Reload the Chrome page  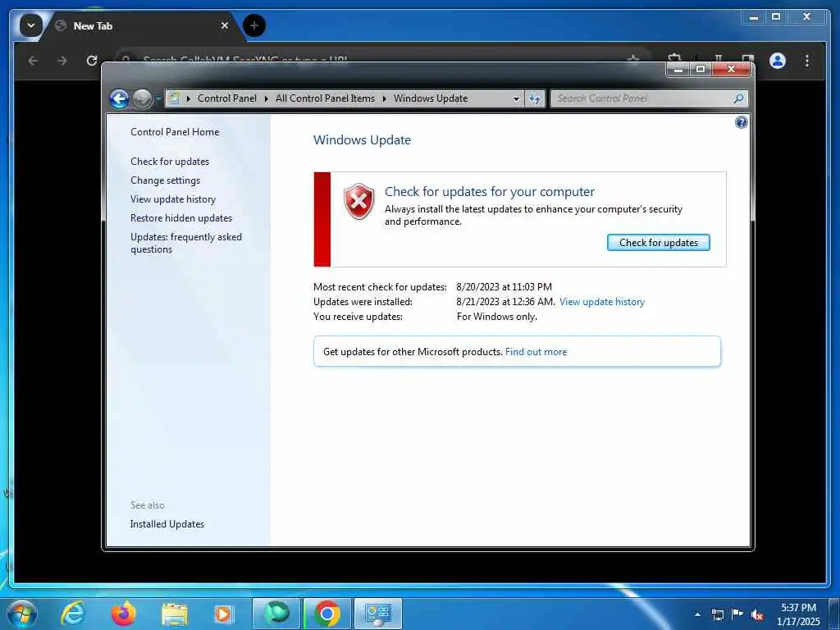coord(92,61)
